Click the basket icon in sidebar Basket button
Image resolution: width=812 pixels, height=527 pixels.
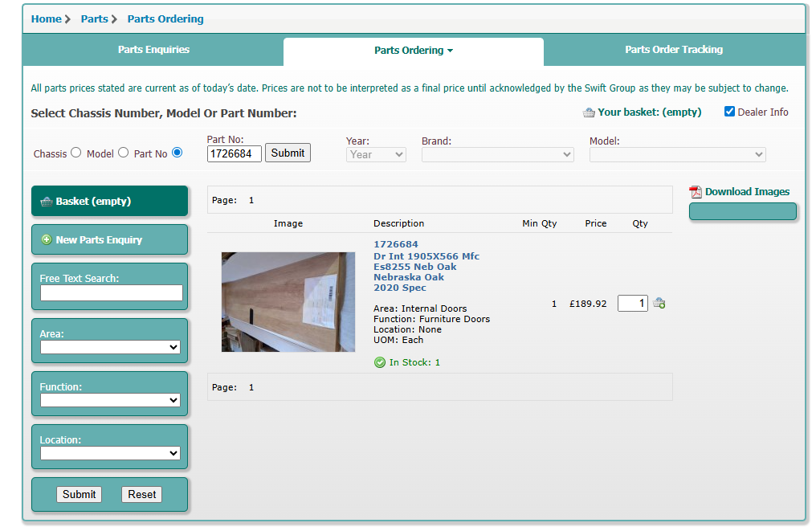pyautogui.click(x=46, y=202)
